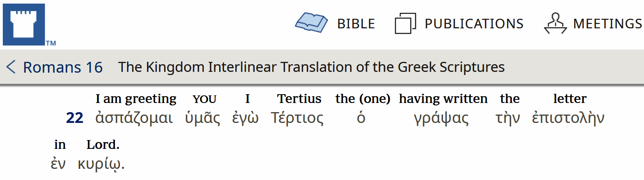The height and width of the screenshot is (180, 644).
Task: Click the English gloss "having written"
Action: pyautogui.click(x=443, y=99)
